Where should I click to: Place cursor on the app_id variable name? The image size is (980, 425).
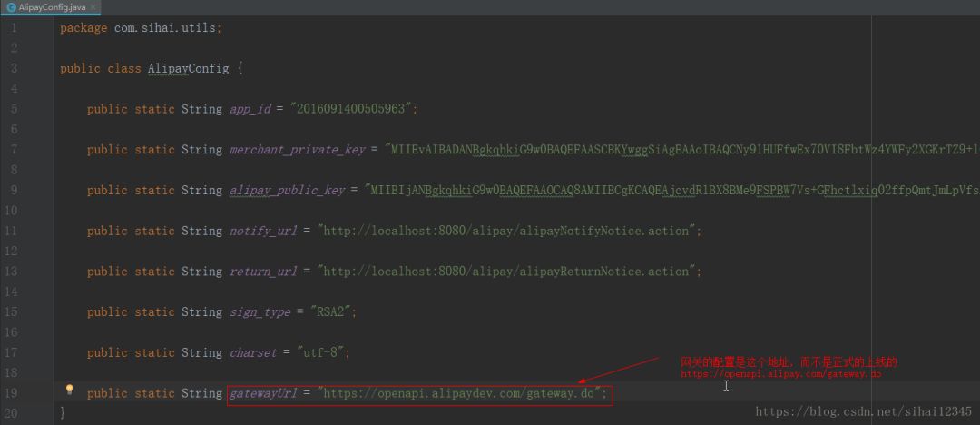[x=250, y=110]
